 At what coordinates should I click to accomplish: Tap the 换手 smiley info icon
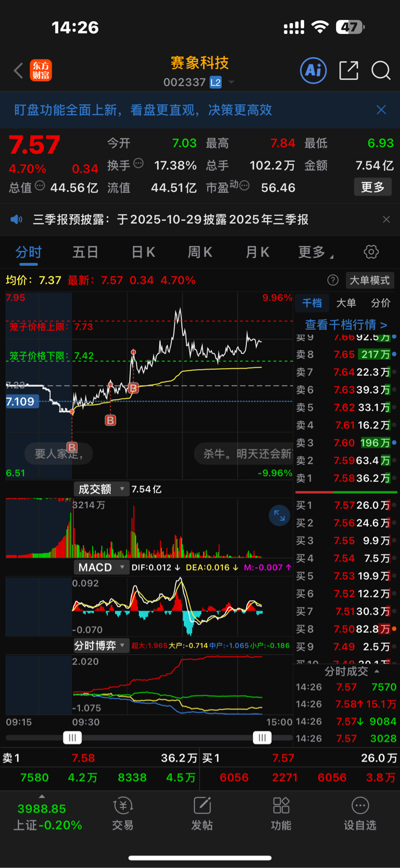[x=139, y=163]
